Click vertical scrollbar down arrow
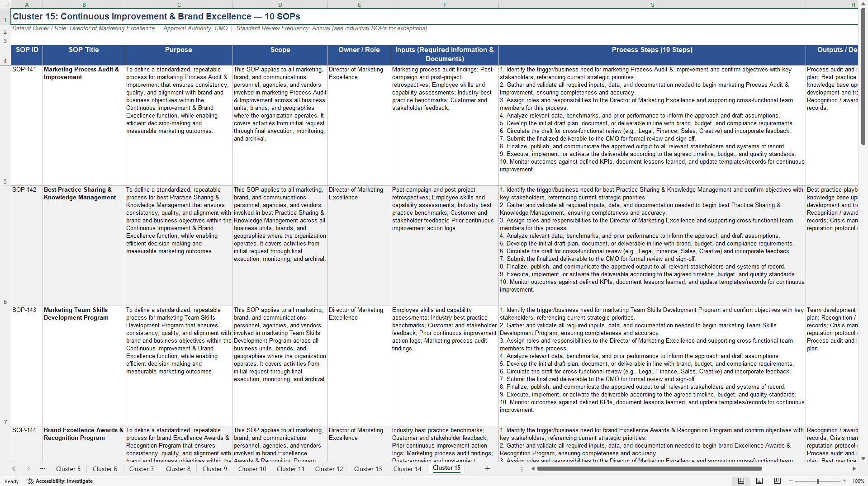This screenshot has width=868, height=486. point(863,458)
